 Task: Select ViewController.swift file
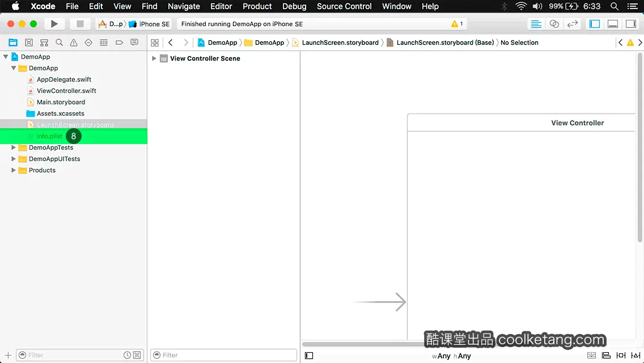(x=66, y=90)
